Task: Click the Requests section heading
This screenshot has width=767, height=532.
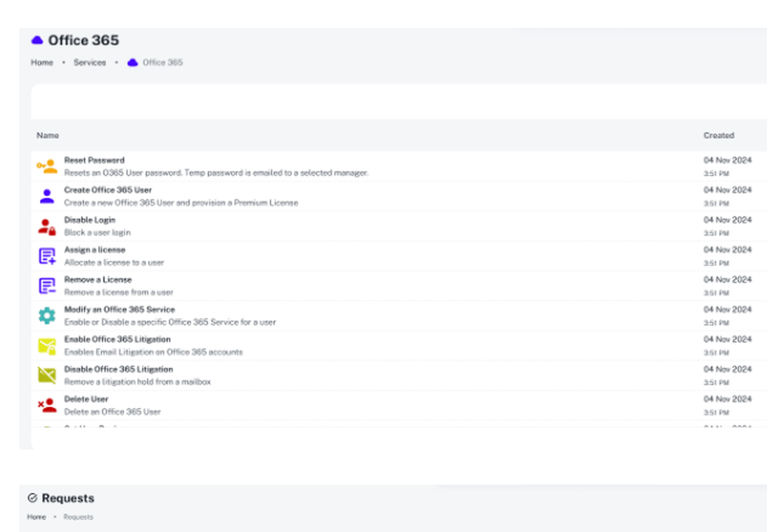Action: tap(68, 498)
